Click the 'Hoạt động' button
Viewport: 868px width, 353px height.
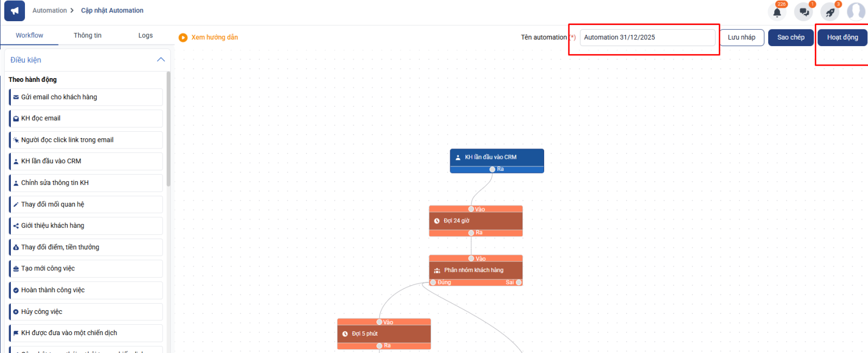pyautogui.click(x=842, y=37)
